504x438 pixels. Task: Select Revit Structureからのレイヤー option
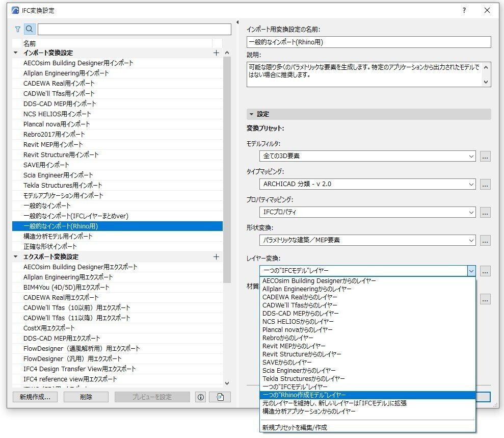coord(367,354)
